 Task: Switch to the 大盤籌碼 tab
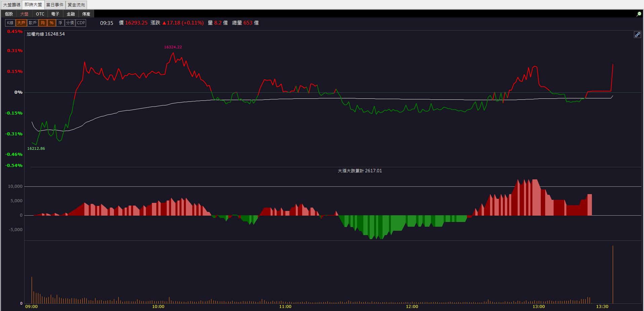[x=12, y=5]
